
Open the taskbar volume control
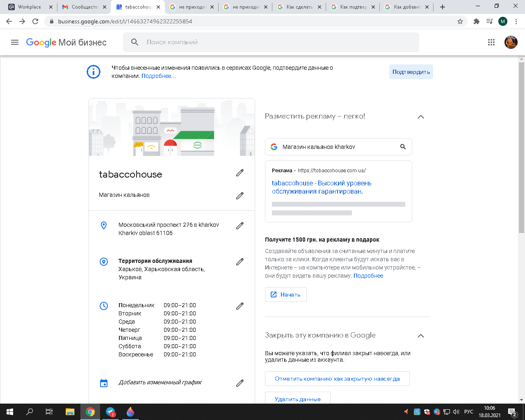pos(456,412)
